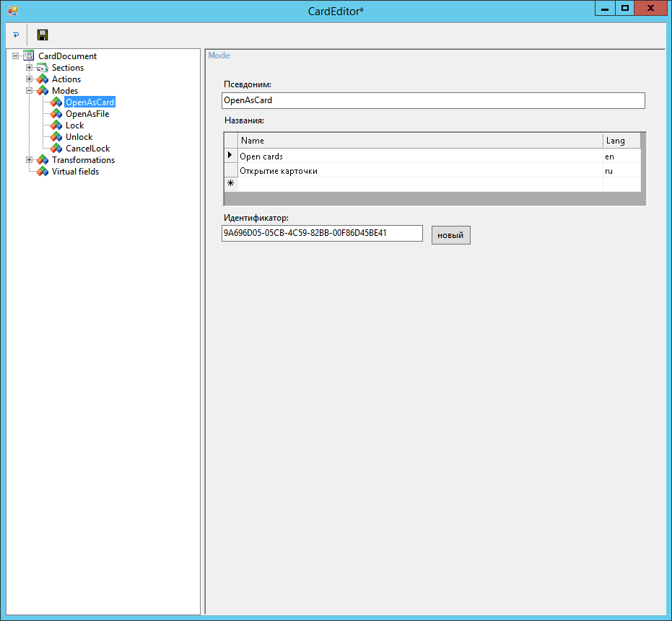Click the Virtual fields node icon
This screenshot has width=672, height=621.
43,172
